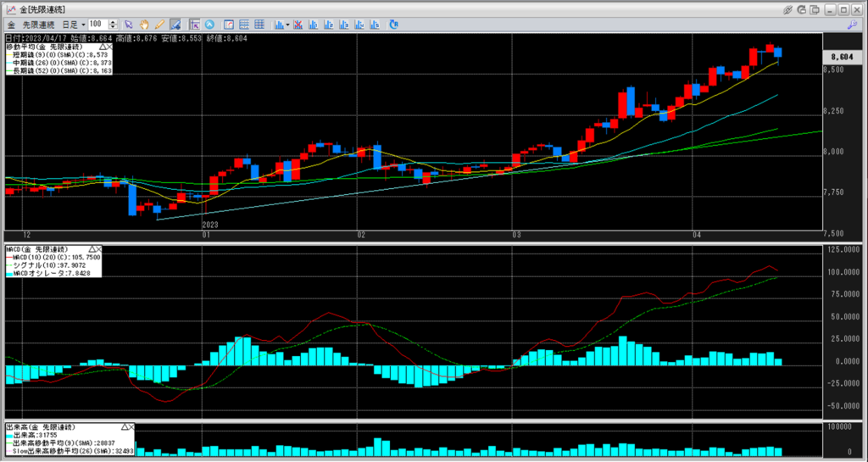Image resolution: width=868 pixels, height=462 pixels.
Task: Open the wrench settings icon
Action: pyautogui.click(x=853, y=25)
